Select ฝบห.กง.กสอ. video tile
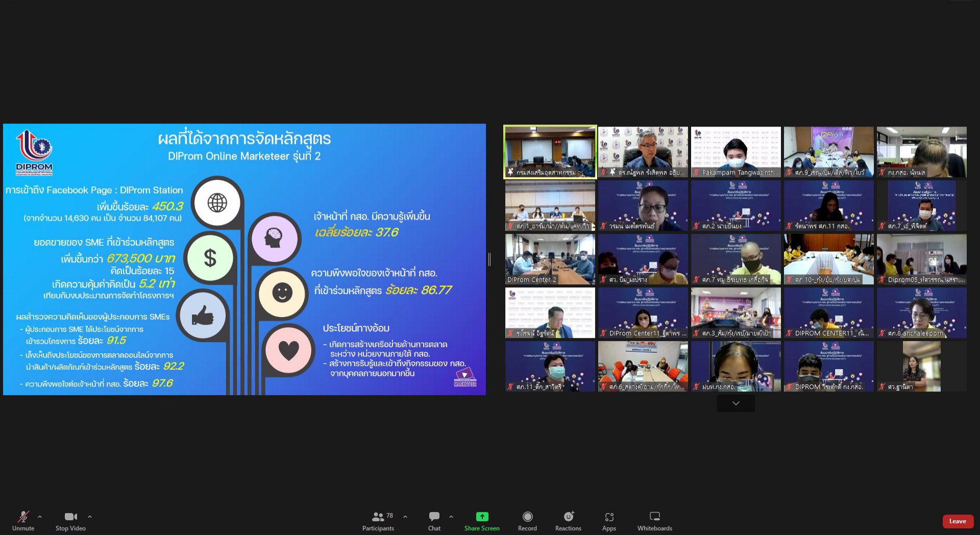The image size is (980, 535). pyautogui.click(x=736, y=367)
